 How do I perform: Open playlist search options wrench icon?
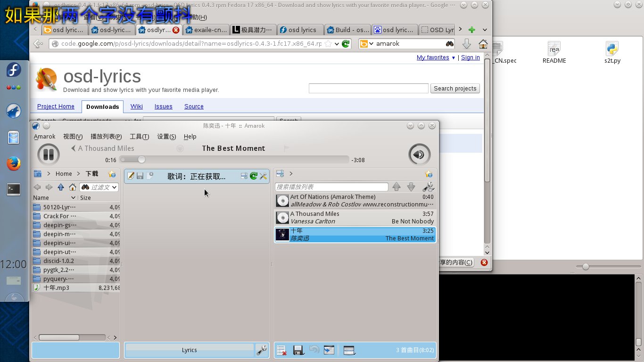point(428,187)
